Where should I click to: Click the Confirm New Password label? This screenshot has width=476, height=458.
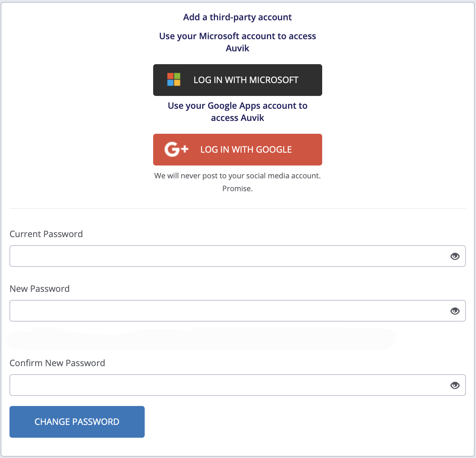[x=57, y=363]
